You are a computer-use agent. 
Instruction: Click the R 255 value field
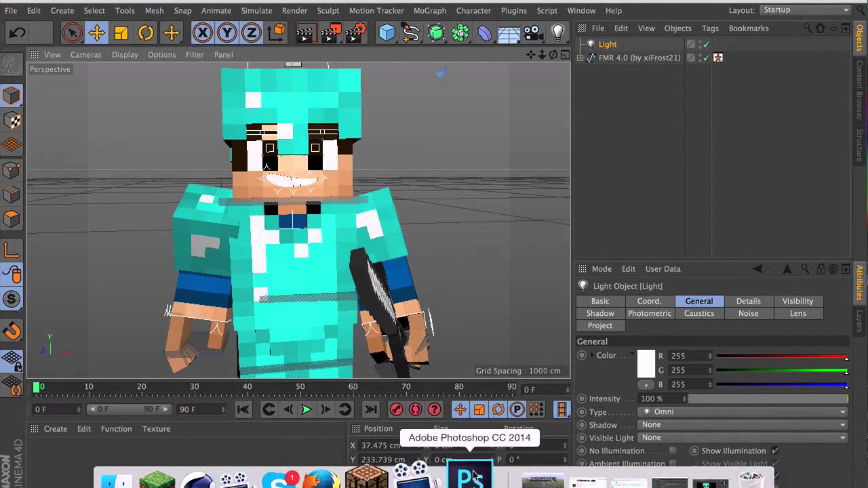click(691, 356)
